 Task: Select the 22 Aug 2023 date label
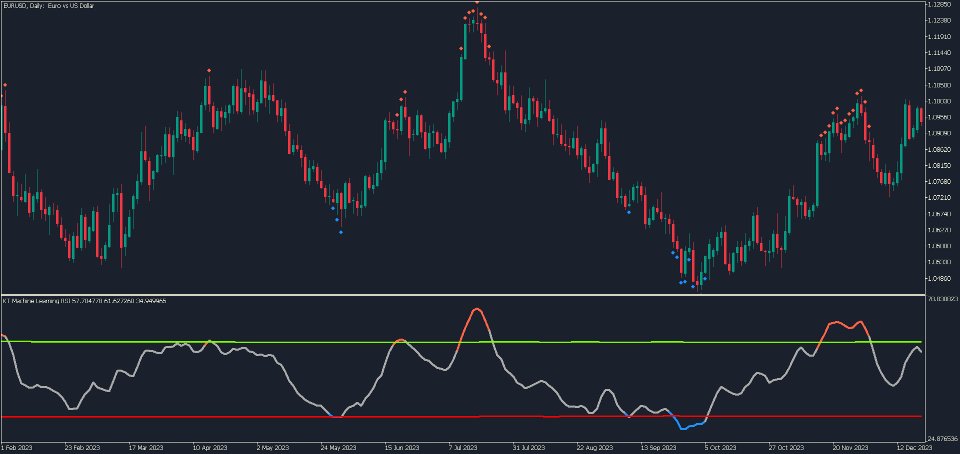593,447
